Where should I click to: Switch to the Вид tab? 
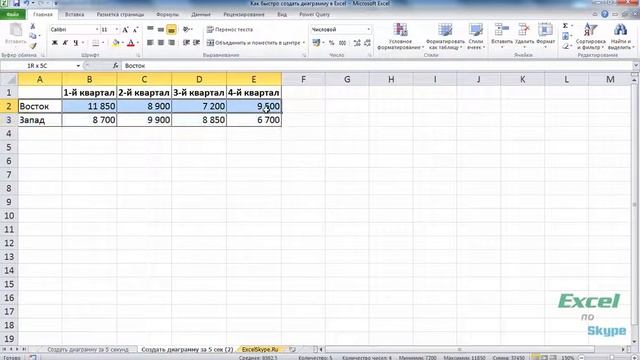tap(282, 14)
